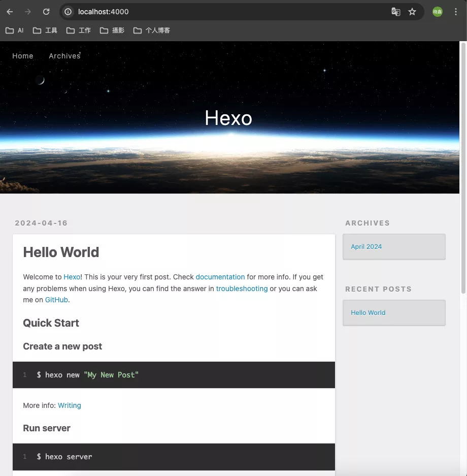The width and height of the screenshot is (467, 476).
Task: Click the Run server heading
Action: (x=47, y=428)
